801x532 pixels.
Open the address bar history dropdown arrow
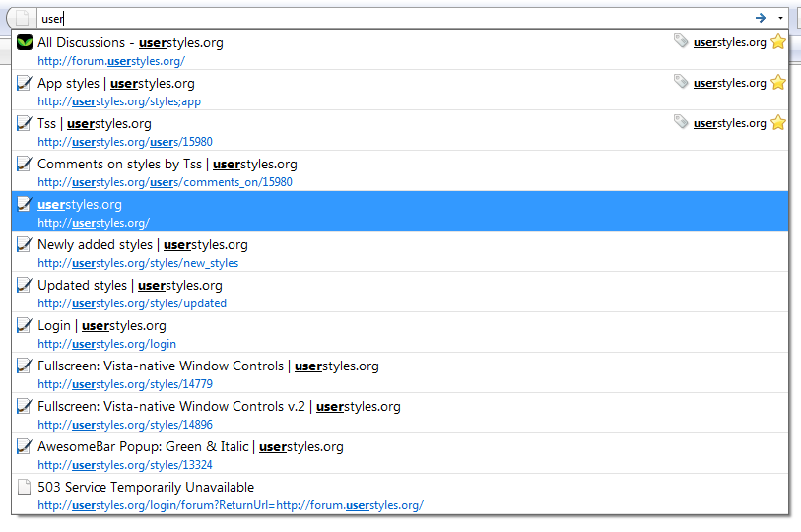780,18
